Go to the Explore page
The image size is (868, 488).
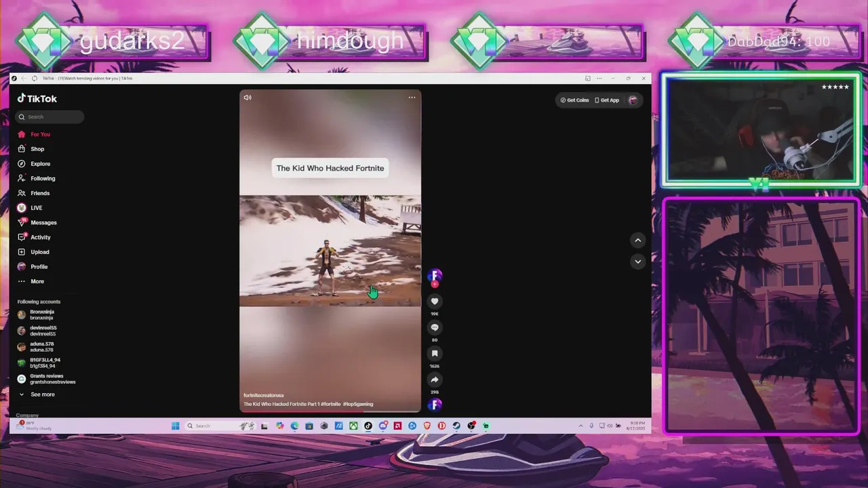(34, 164)
